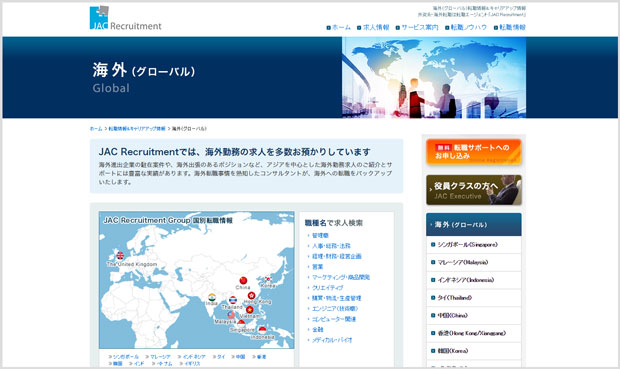Open the 転職ノウハウ top navigation item
Viewport: 620px width, 369px height.
click(x=469, y=27)
